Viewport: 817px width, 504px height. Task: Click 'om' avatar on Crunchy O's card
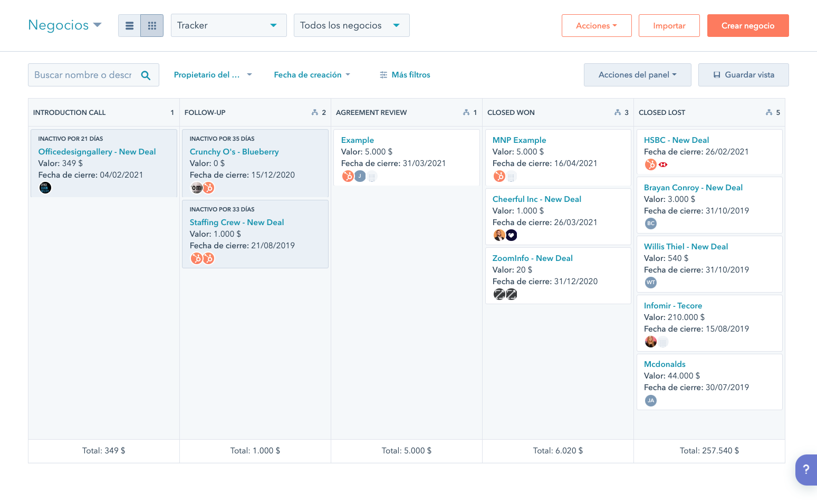(x=196, y=188)
